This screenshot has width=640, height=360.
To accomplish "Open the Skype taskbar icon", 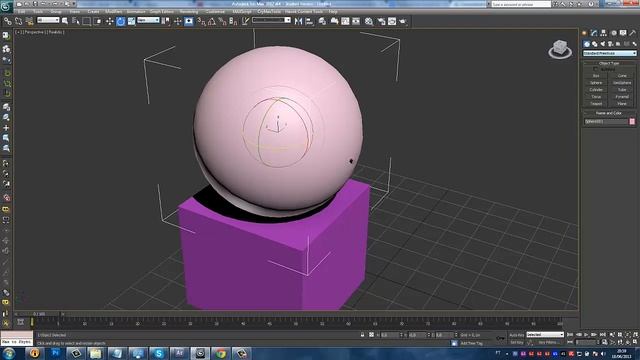I will coord(158,353).
